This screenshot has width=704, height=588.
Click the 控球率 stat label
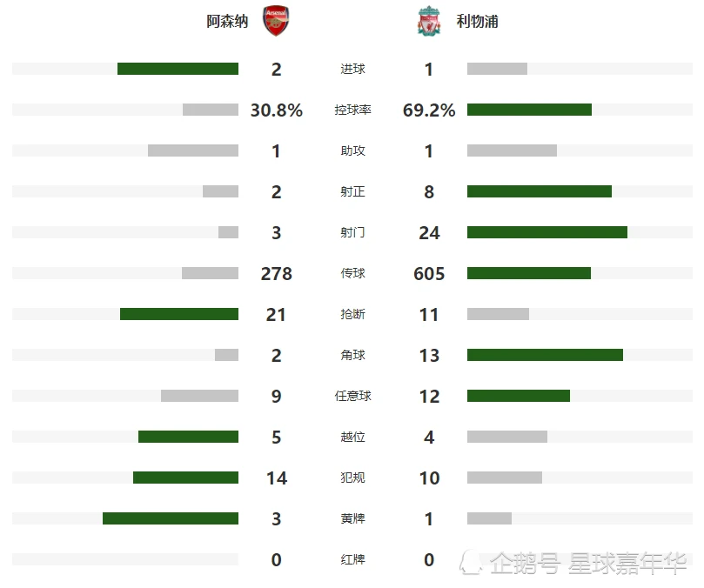coord(352,110)
